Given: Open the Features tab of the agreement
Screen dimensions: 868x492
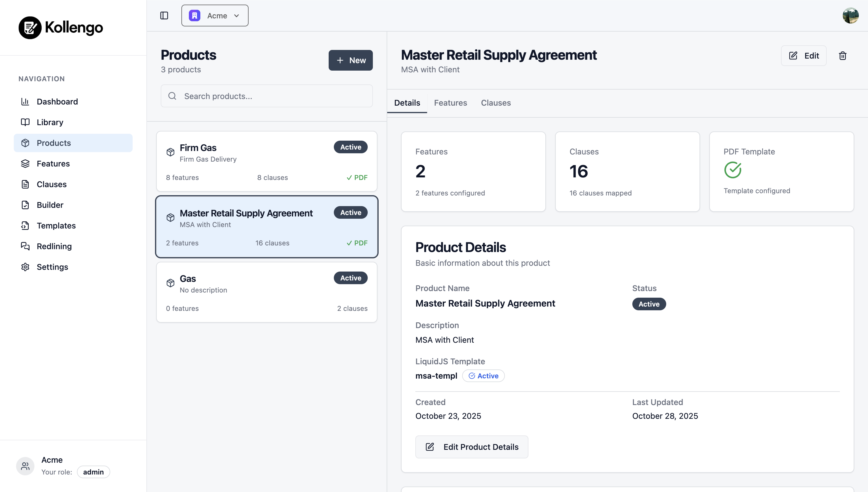Looking at the screenshot, I should coord(450,103).
